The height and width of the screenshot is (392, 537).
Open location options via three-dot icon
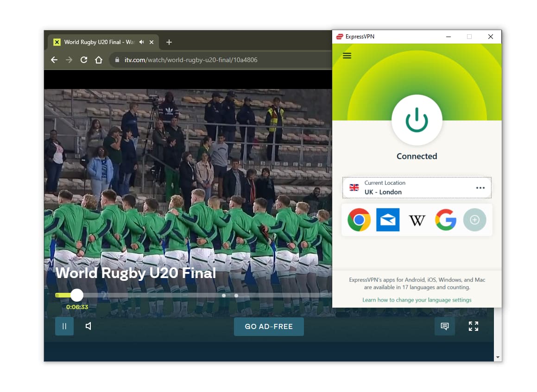[x=480, y=188]
